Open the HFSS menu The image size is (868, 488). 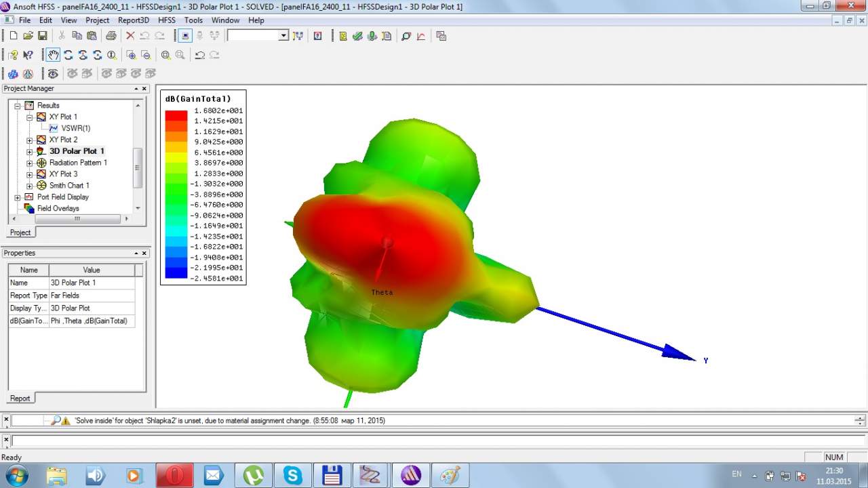click(x=167, y=20)
